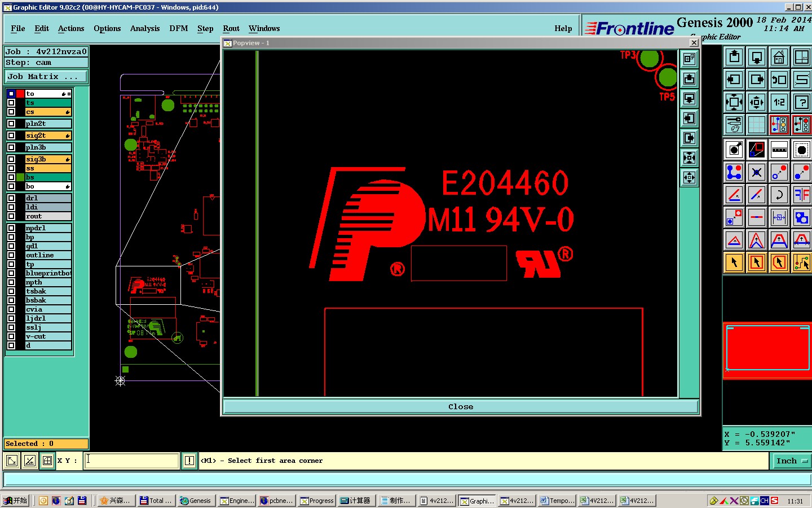Open the Inch units dropdown
Viewport: 812px width, 508px height.
(791, 461)
